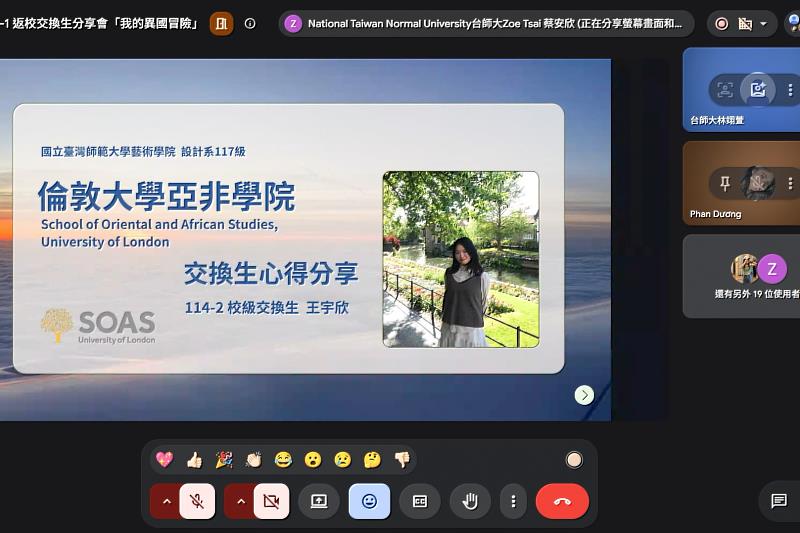Open more options three-dot menu
The height and width of the screenshot is (533, 800).
tap(513, 501)
